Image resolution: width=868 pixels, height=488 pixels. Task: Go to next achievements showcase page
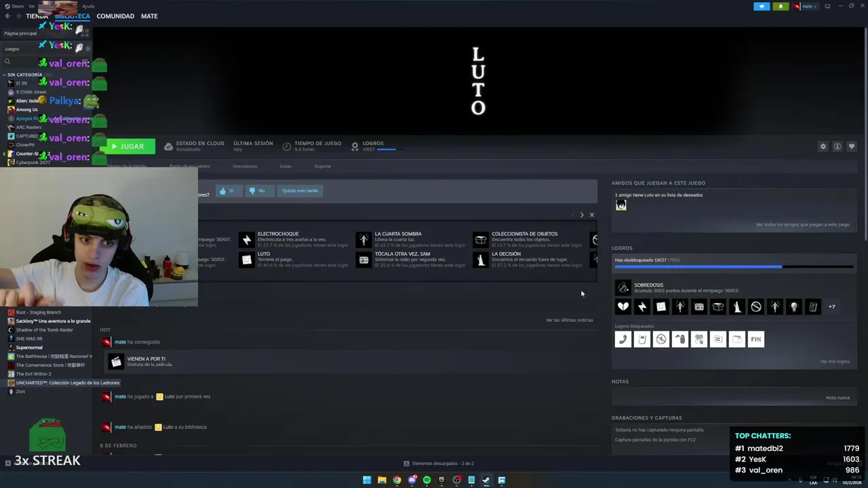[x=581, y=215]
